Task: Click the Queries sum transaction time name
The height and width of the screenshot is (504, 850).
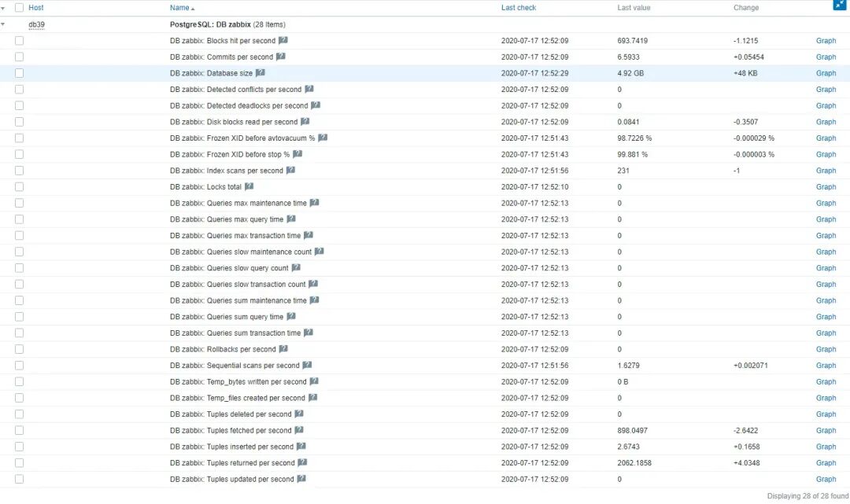Action: [235, 333]
